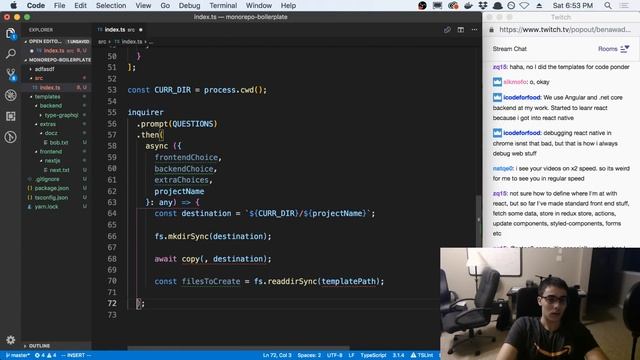The height and width of the screenshot is (360, 640).
Task: Click the errors and warnings status indicator
Action: pyautogui.click(x=45, y=355)
